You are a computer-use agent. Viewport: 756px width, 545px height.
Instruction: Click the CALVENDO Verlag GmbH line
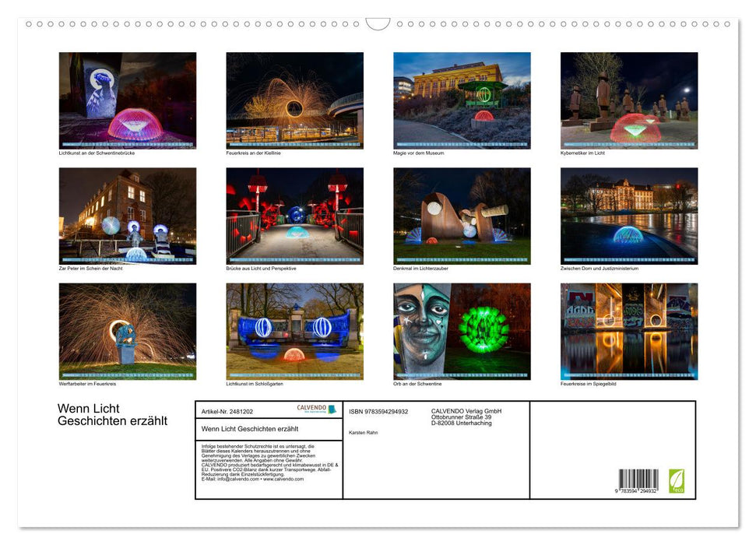466,411
